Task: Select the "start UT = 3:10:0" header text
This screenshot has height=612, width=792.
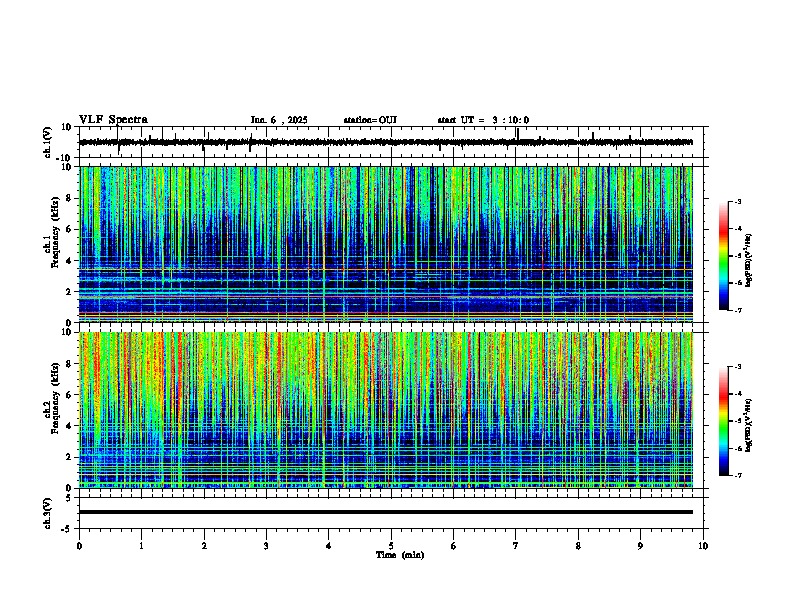Action: click(x=483, y=120)
